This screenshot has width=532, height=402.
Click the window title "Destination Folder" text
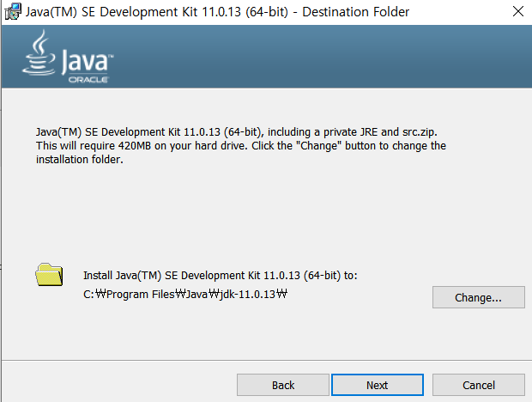click(355, 12)
